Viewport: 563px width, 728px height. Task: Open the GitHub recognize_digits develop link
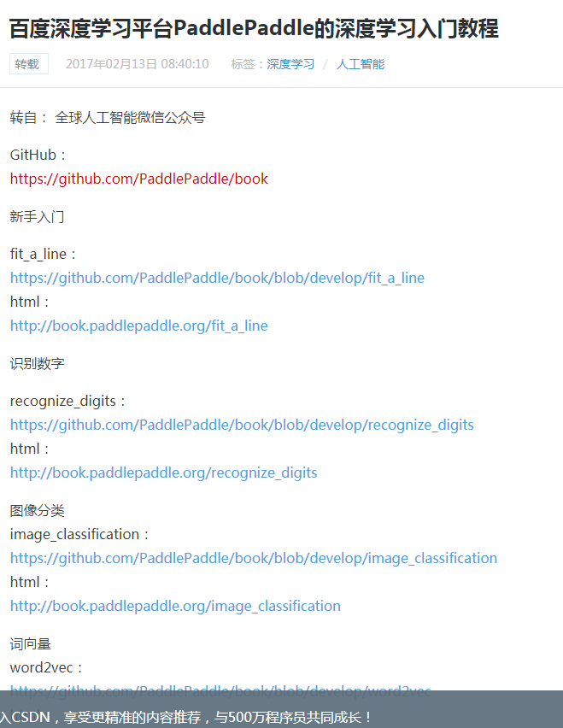pyautogui.click(x=242, y=425)
